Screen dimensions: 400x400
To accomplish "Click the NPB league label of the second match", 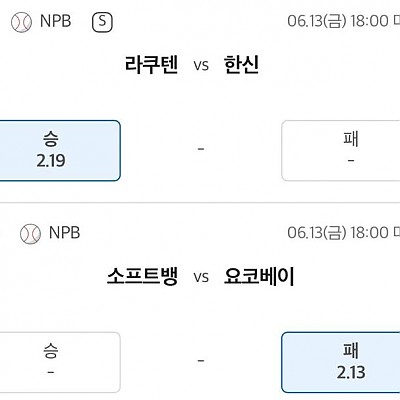I will 64,233.
